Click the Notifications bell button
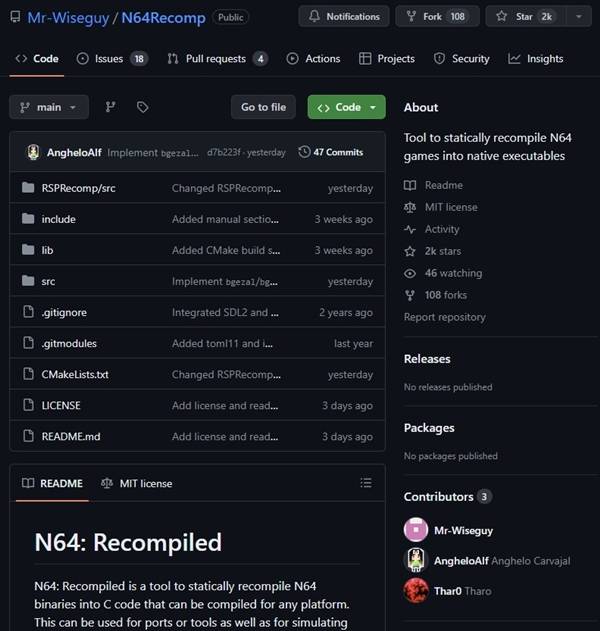The width and height of the screenshot is (600, 631). click(x=344, y=16)
